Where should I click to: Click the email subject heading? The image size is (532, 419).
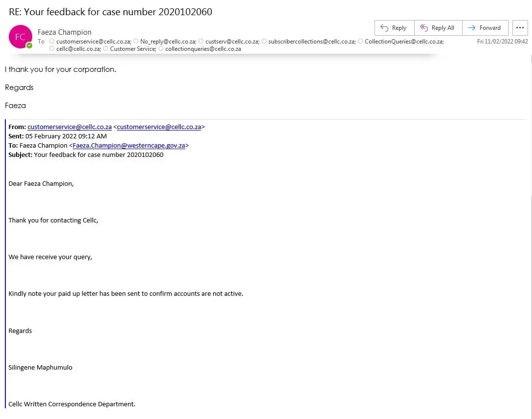pyautogui.click(x=111, y=12)
